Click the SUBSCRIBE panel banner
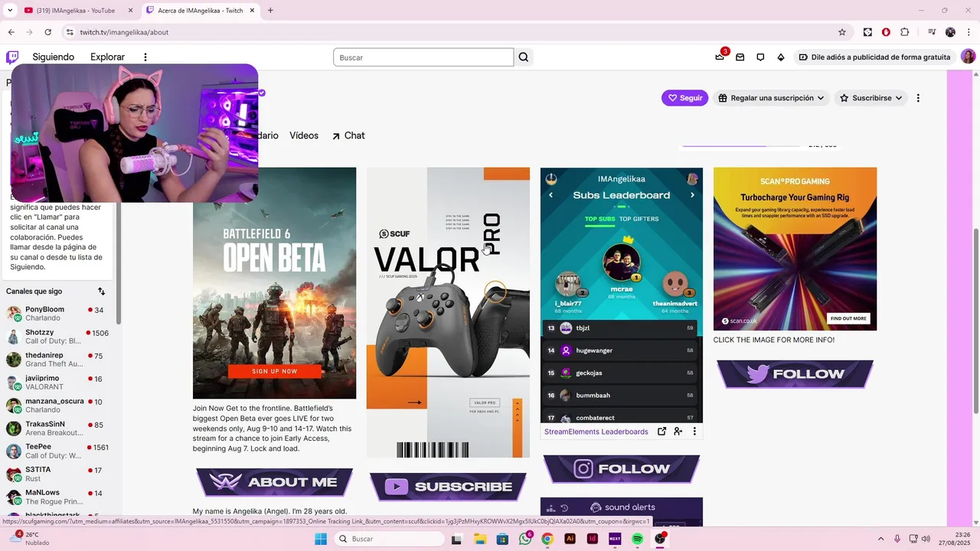The width and height of the screenshot is (980, 551). click(x=448, y=487)
